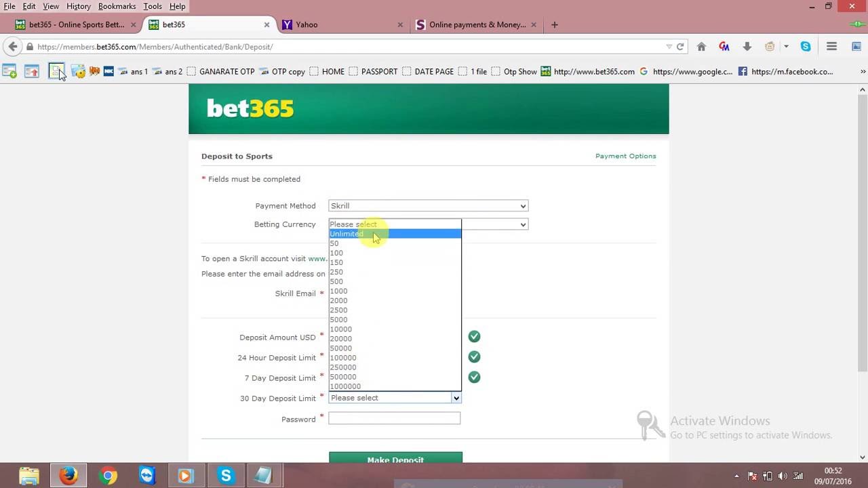The height and width of the screenshot is (488, 868).
Task: Select 50 in the limit list
Action: tap(395, 243)
